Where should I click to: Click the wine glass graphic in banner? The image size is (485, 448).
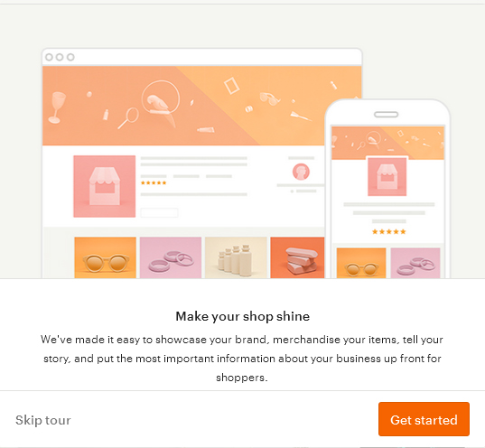(57, 107)
